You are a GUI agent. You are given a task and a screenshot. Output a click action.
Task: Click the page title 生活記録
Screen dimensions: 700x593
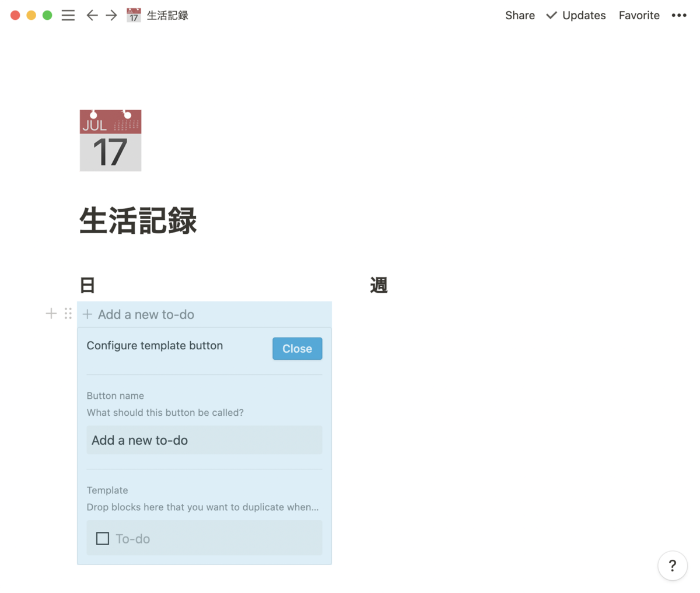click(138, 222)
